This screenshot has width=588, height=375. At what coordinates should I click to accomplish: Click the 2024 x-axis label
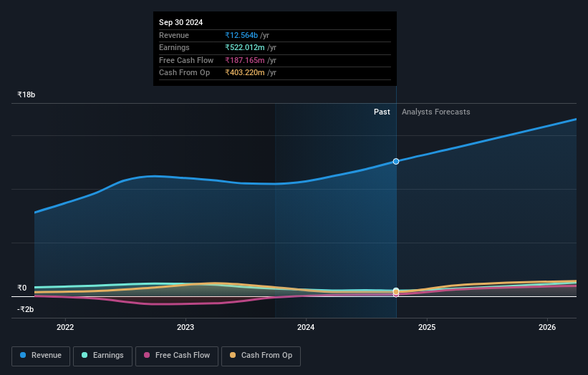306,327
